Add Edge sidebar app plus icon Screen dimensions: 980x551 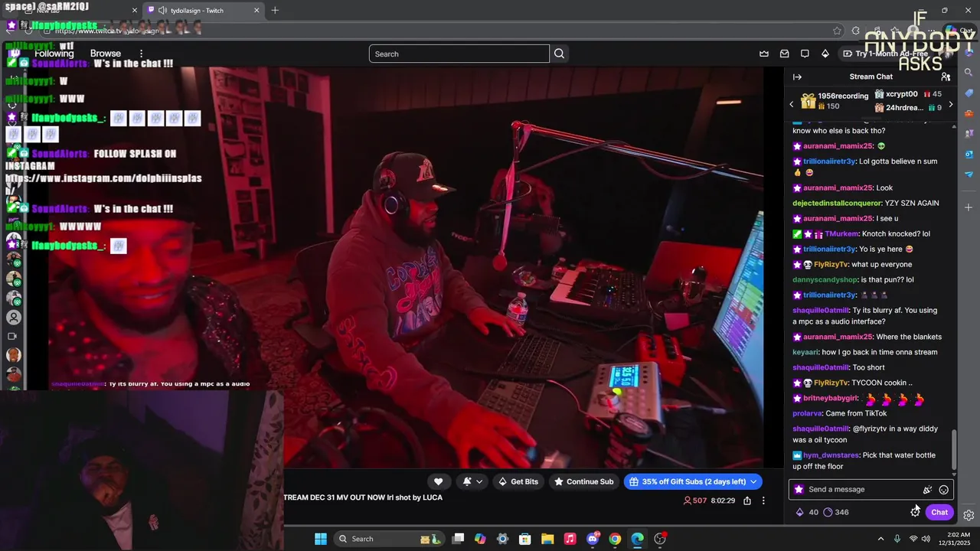969,207
